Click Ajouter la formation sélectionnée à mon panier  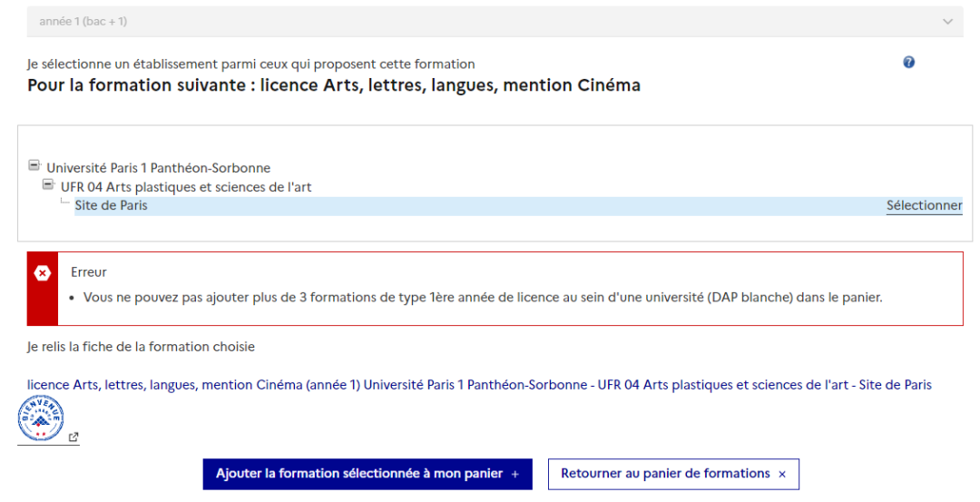(367, 474)
